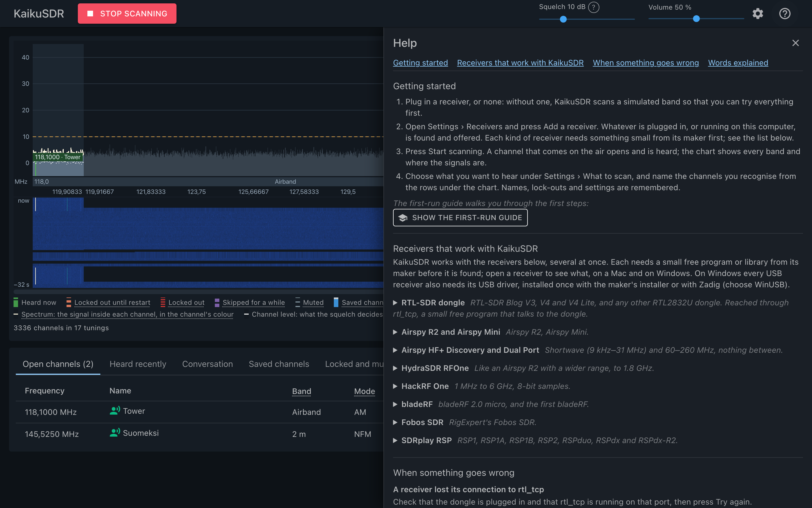Switch to the Saved channels tab
The width and height of the screenshot is (812, 508).
pyautogui.click(x=279, y=364)
